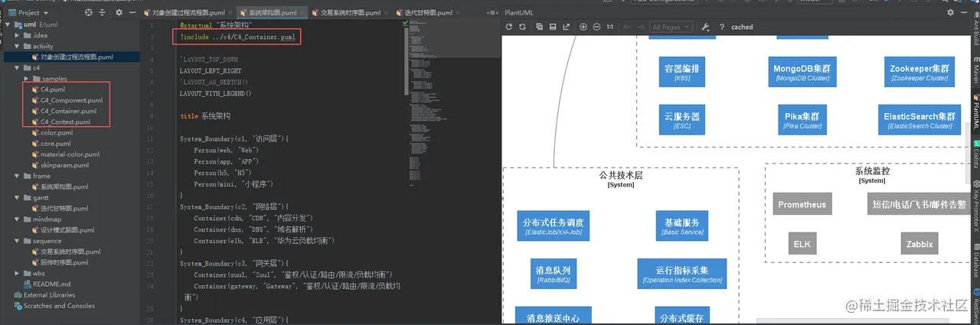Collapse the c4 folder
This screenshot has height=325, width=980.
tap(17, 67)
